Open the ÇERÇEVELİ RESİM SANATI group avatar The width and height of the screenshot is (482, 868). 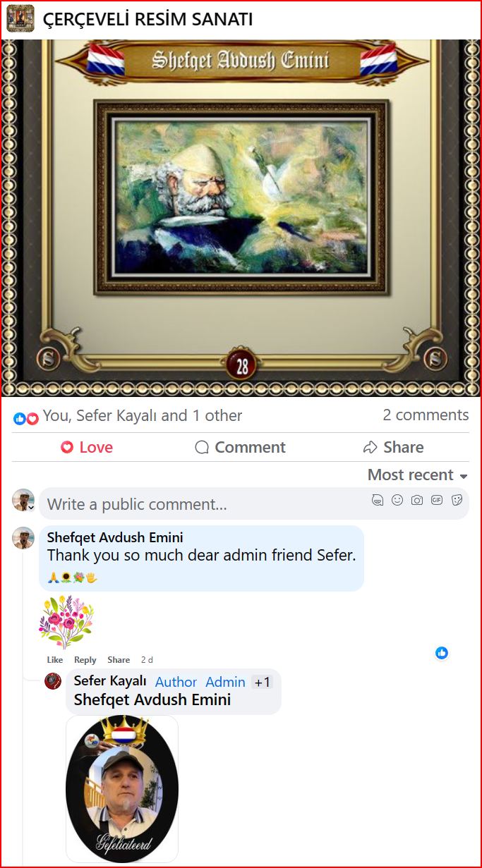20,19
